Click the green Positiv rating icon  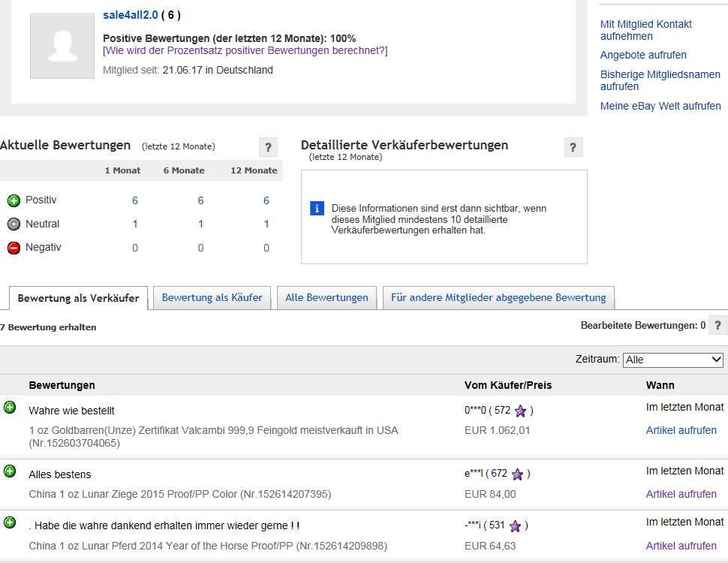pos(14,200)
